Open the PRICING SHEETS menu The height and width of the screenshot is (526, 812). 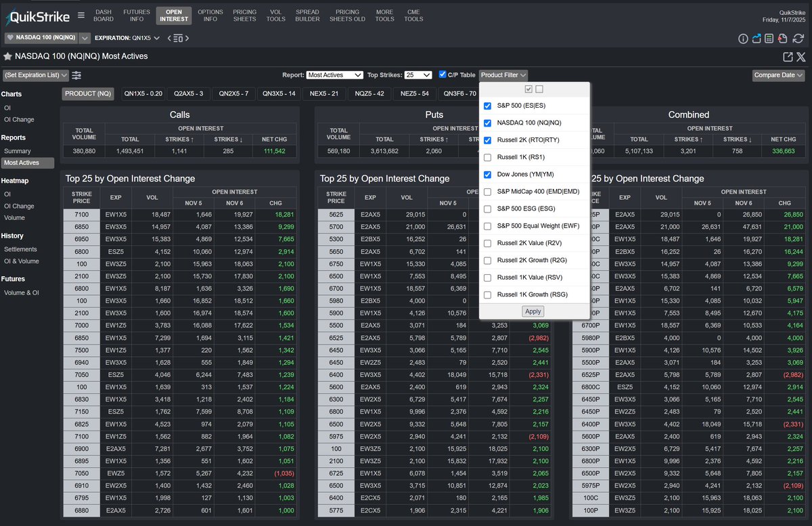244,16
